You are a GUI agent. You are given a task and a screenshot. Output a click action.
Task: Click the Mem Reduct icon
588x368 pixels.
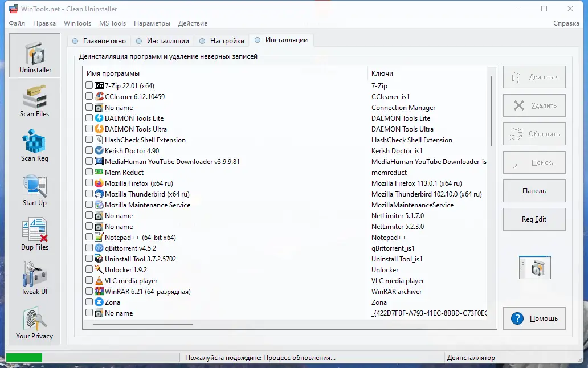pyautogui.click(x=99, y=173)
